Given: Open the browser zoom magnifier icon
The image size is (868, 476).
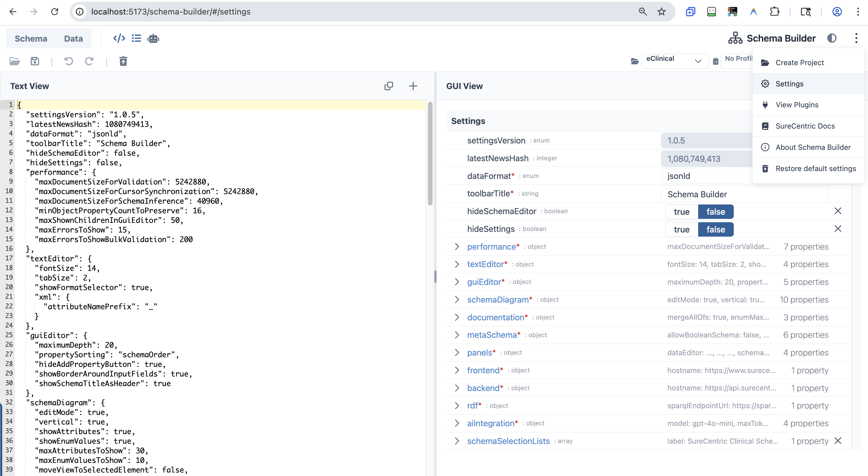Looking at the screenshot, I should tap(643, 12).
